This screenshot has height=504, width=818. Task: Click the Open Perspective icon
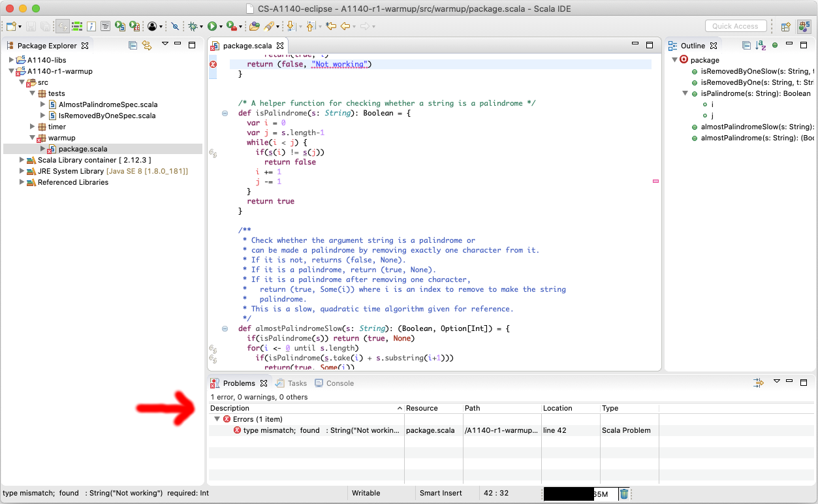[x=786, y=26]
